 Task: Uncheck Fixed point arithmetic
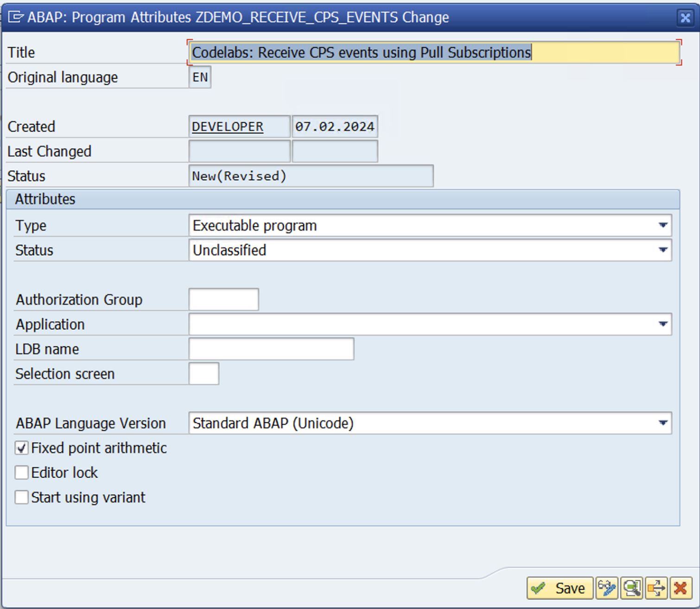(21, 448)
